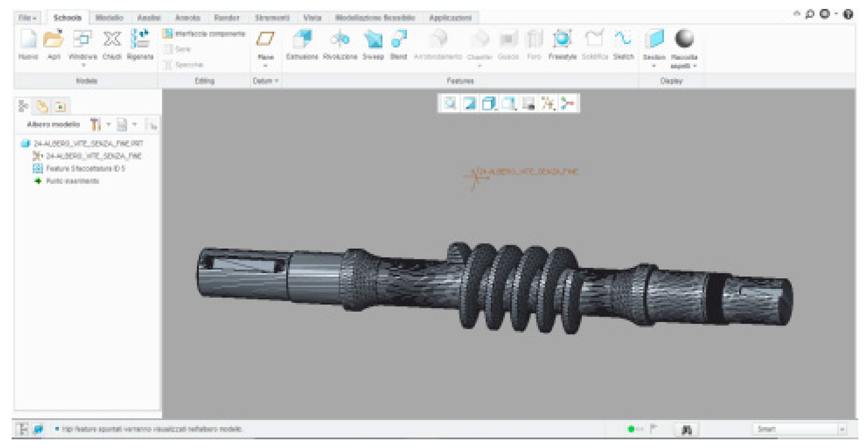Click the Apri open-file folder icon
The width and height of the screenshot is (868, 448).
click(54, 39)
